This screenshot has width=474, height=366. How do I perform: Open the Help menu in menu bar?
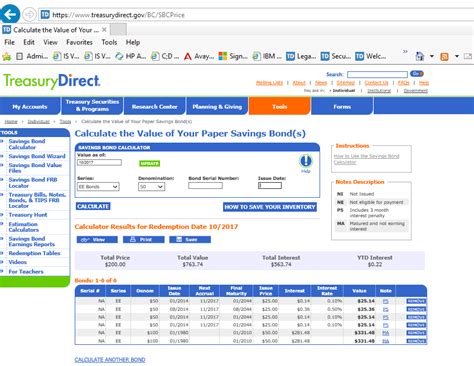click(133, 42)
